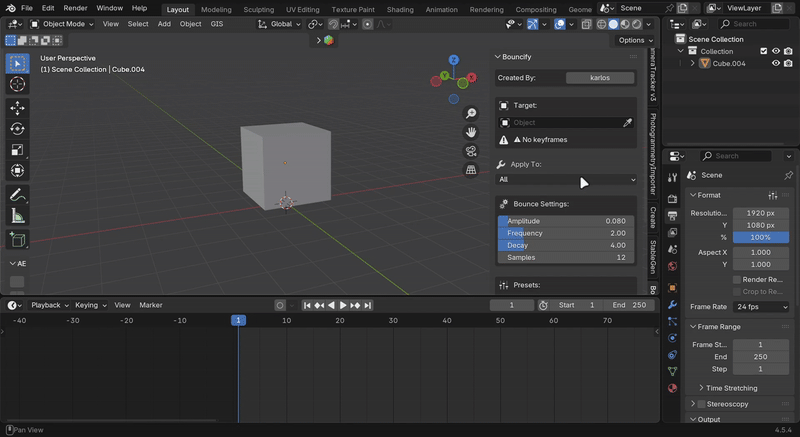Hide Cube.004 in viewport
Screen dimensions: 800x437
[x=776, y=63]
